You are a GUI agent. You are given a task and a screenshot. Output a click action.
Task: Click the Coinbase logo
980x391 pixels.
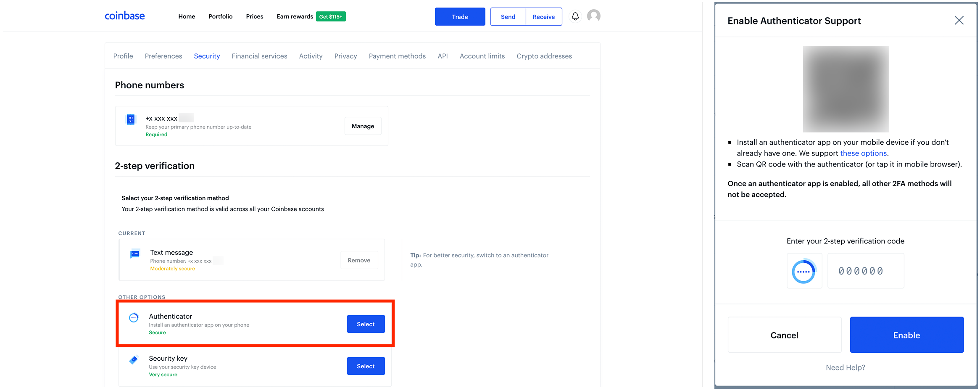(x=124, y=16)
